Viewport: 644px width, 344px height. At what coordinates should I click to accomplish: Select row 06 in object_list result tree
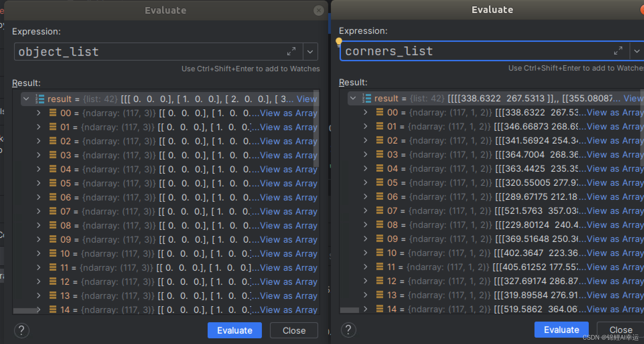(166, 197)
